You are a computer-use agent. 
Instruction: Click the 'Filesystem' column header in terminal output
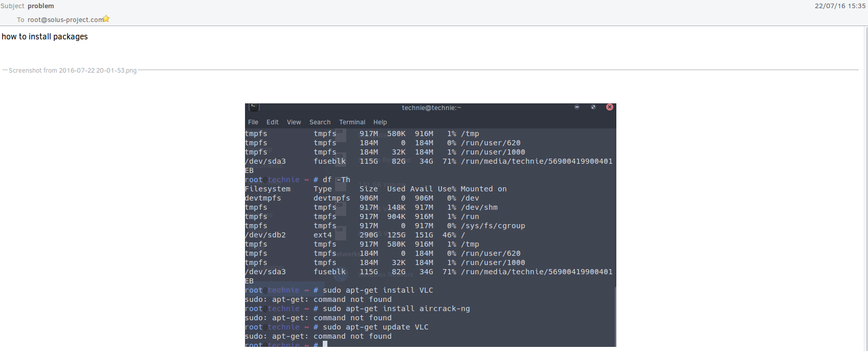pos(268,189)
